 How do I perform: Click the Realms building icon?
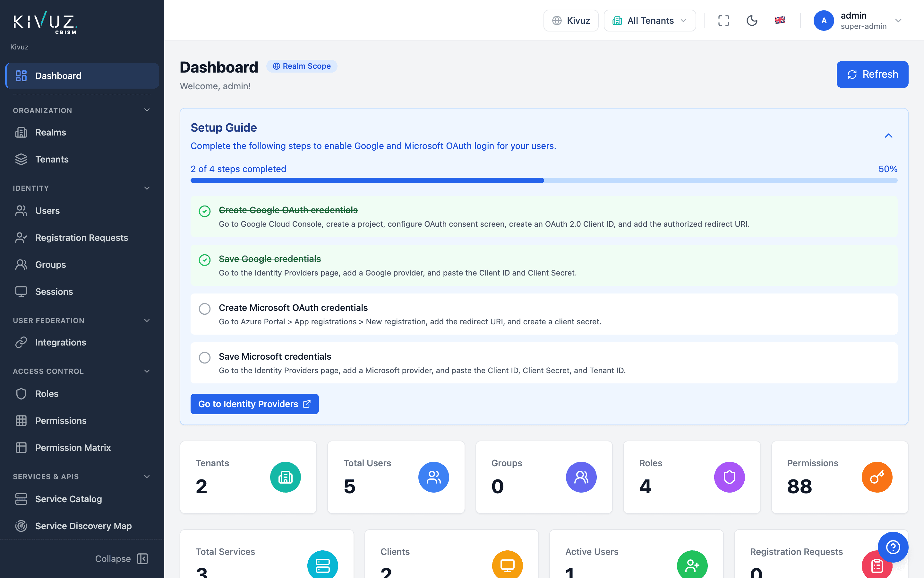[x=21, y=132]
